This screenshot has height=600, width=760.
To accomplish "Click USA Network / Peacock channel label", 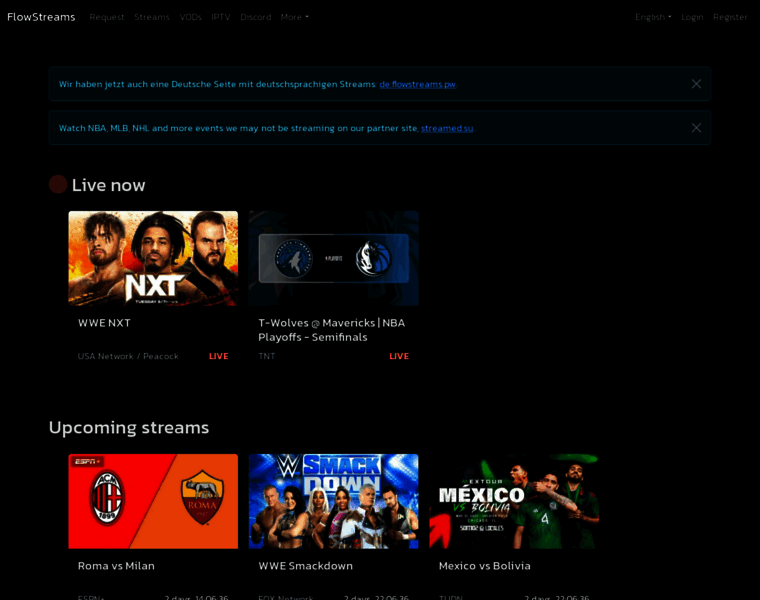I will click(x=128, y=356).
